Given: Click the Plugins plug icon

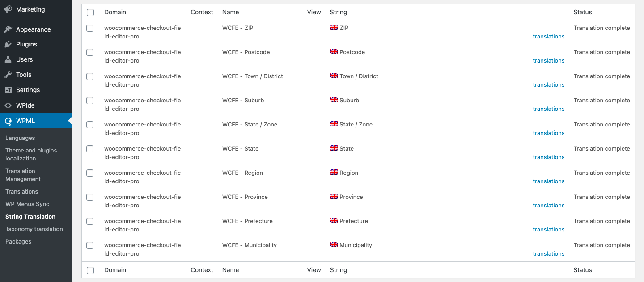Looking at the screenshot, I should coord(8,44).
